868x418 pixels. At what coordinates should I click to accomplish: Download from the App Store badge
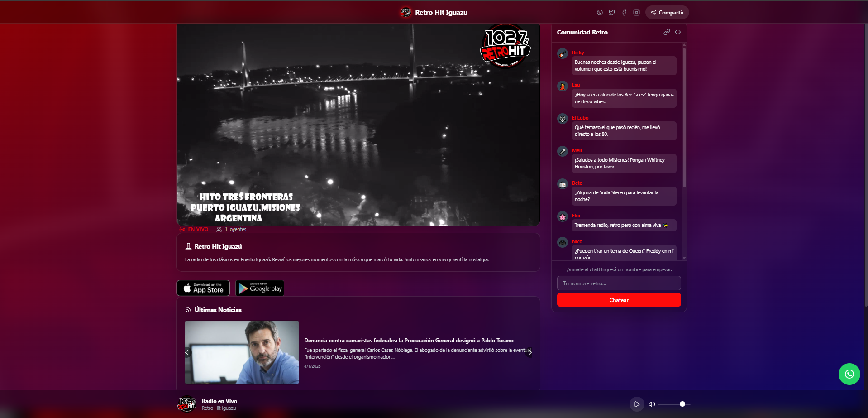coord(203,288)
